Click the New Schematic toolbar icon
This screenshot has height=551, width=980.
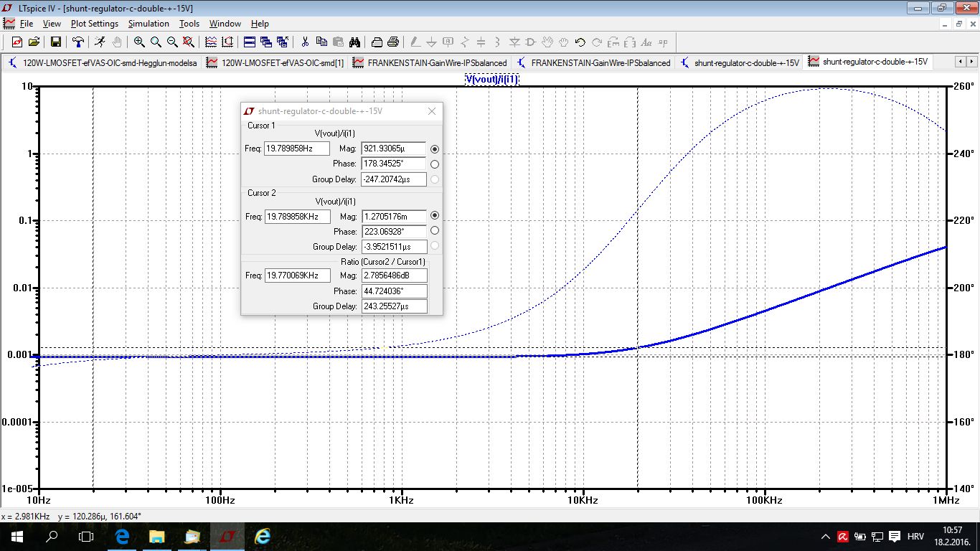17,42
